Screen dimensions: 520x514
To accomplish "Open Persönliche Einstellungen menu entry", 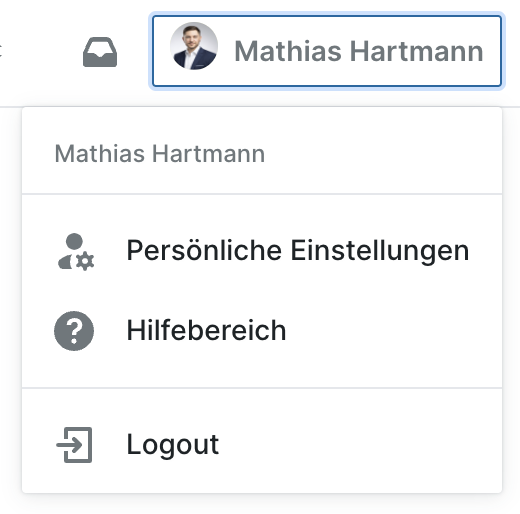I will pyautogui.click(x=262, y=251).
